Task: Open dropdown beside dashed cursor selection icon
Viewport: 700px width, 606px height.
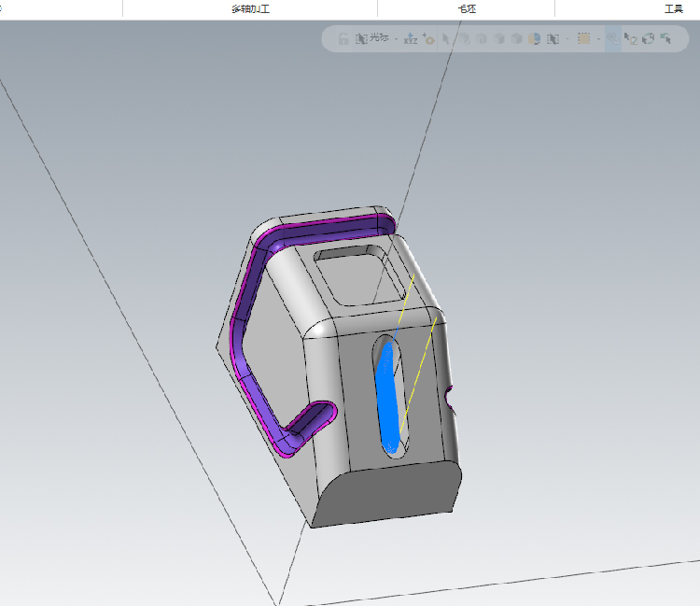Action: click(567, 39)
